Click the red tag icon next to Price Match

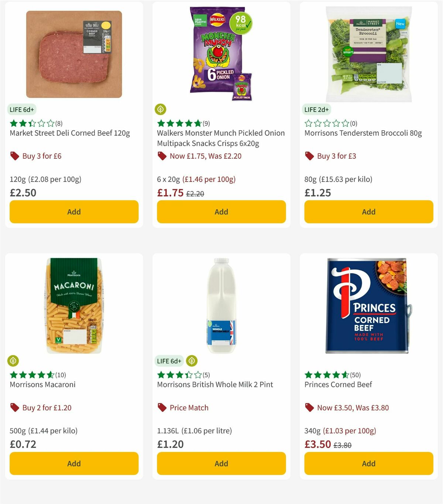pos(162,408)
